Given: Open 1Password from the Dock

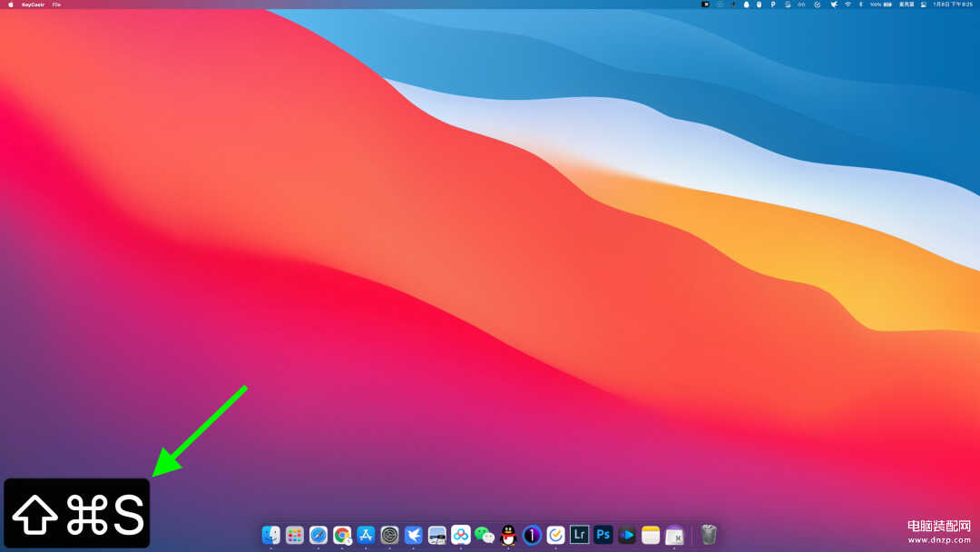Looking at the screenshot, I should (x=533, y=535).
